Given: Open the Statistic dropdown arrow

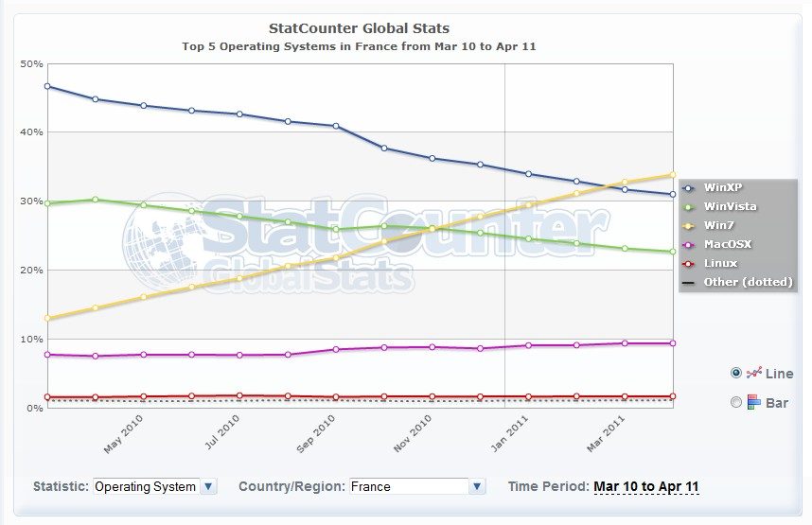Looking at the screenshot, I should (x=209, y=486).
